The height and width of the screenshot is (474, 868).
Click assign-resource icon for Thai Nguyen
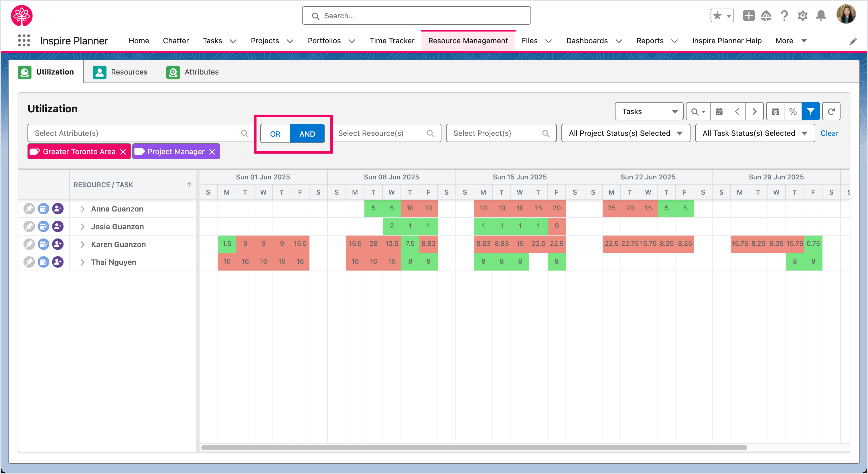click(x=58, y=262)
